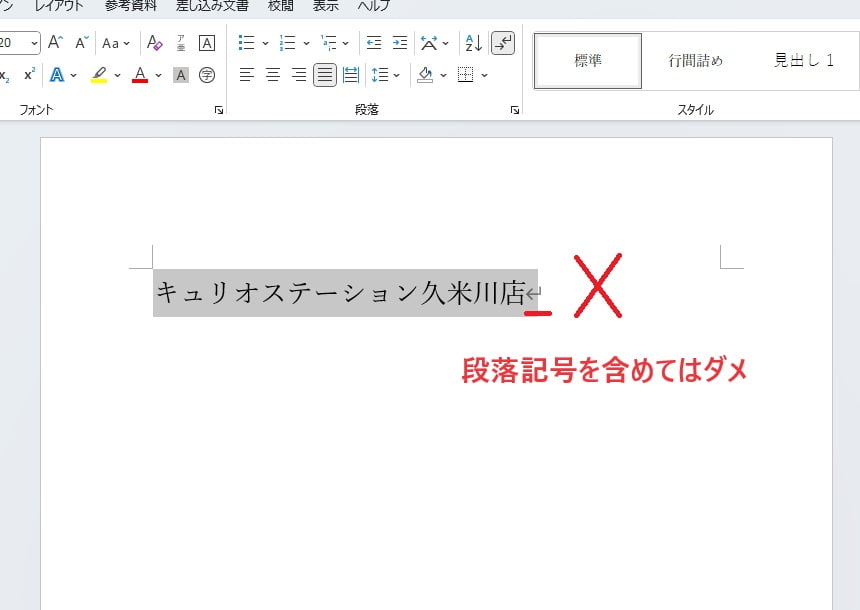Apply paragraph shading (paint bucket)
The height and width of the screenshot is (610, 860).
[x=425, y=75]
